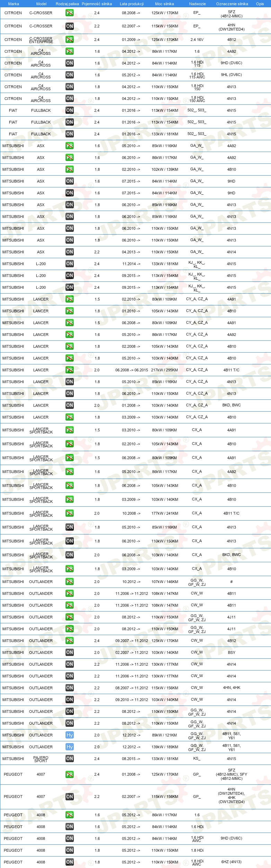Click the Model column header

point(42,4)
